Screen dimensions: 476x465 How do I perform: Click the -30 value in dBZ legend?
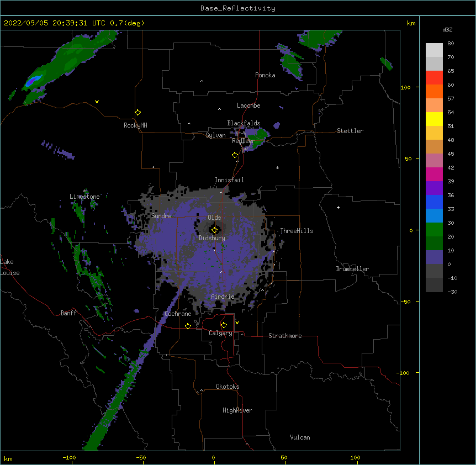pyautogui.click(x=452, y=292)
